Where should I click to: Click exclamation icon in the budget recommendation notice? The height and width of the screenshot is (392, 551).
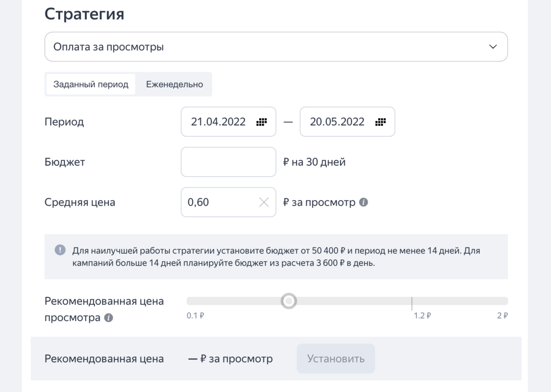[61, 249]
